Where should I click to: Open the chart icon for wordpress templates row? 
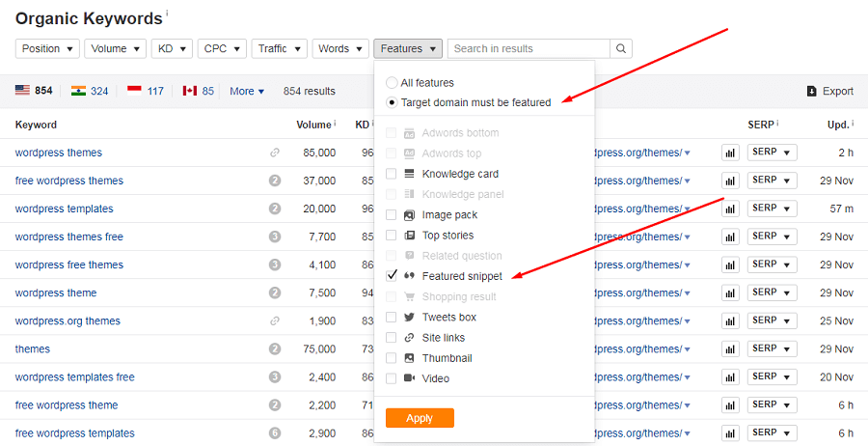click(730, 209)
